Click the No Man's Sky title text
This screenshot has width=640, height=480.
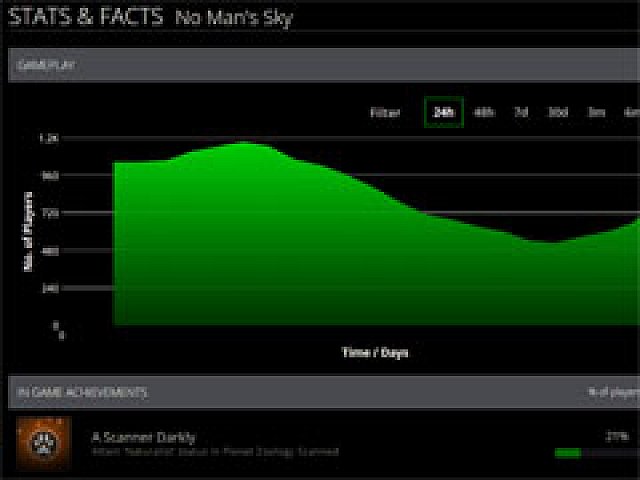click(x=234, y=18)
